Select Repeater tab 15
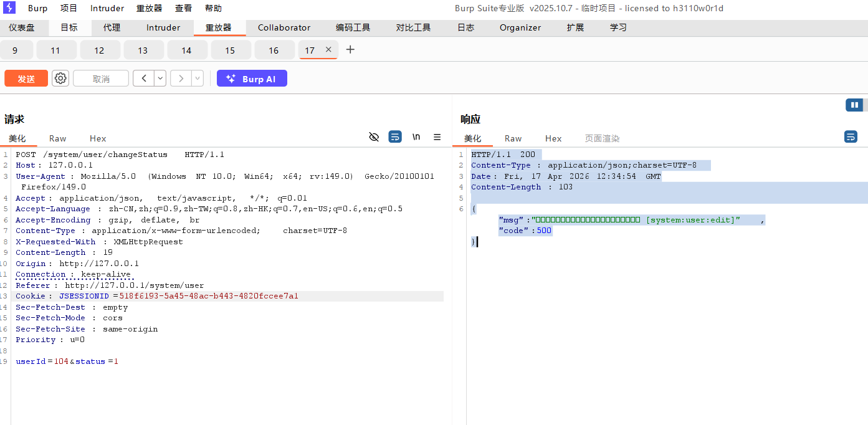 [230, 50]
